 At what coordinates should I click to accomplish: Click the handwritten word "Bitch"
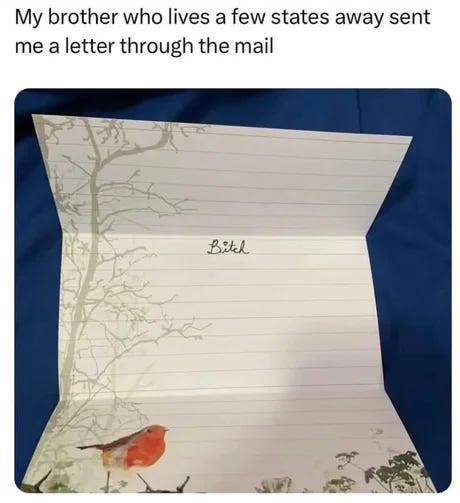pyautogui.click(x=228, y=248)
